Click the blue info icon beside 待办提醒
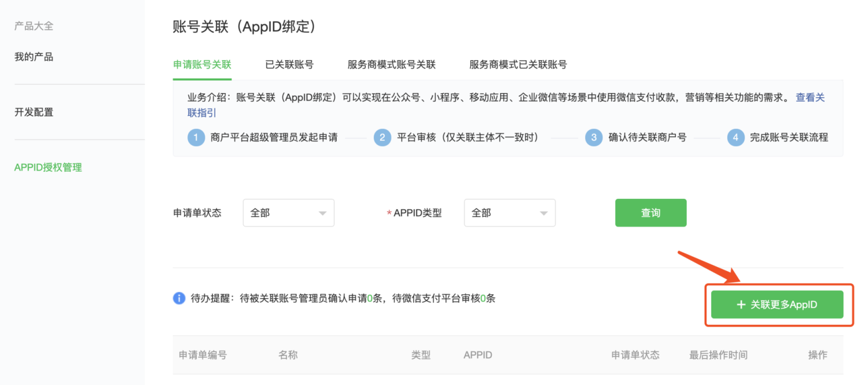The height and width of the screenshot is (385, 868). coord(179,298)
